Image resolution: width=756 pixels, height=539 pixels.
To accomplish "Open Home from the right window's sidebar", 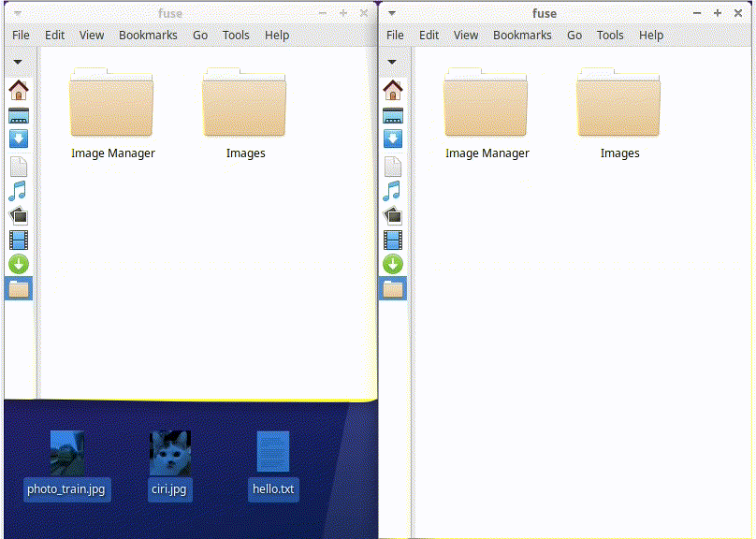I will click(x=393, y=90).
